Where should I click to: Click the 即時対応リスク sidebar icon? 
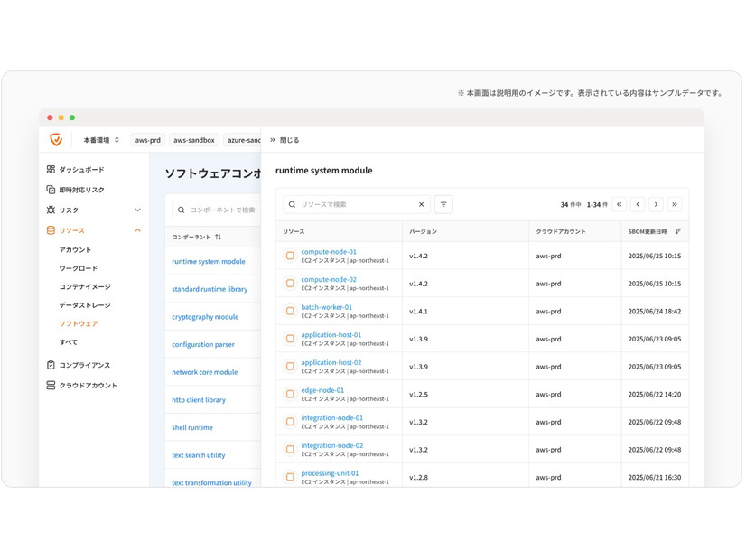(51, 190)
